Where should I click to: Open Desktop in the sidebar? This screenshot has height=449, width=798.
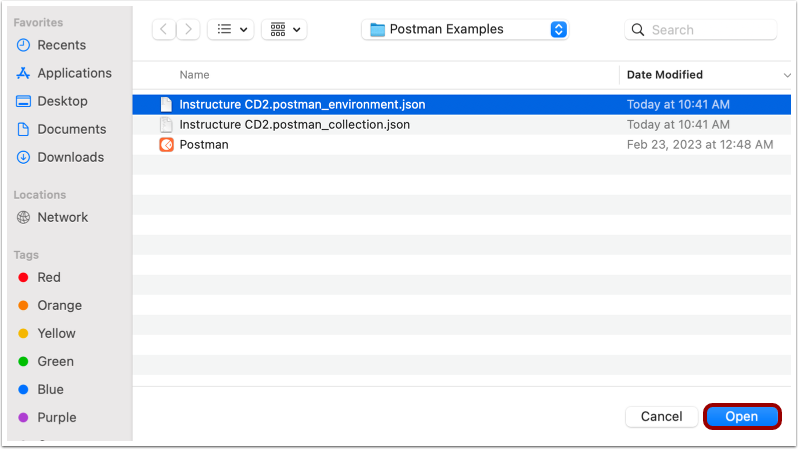tap(62, 101)
